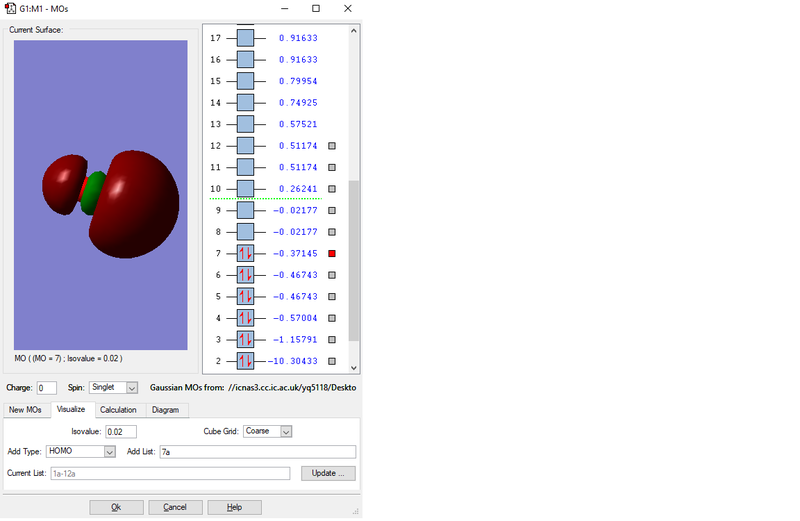Click the Current List field 1a-12a
Viewport: 800px width, 521px height.
click(170, 474)
